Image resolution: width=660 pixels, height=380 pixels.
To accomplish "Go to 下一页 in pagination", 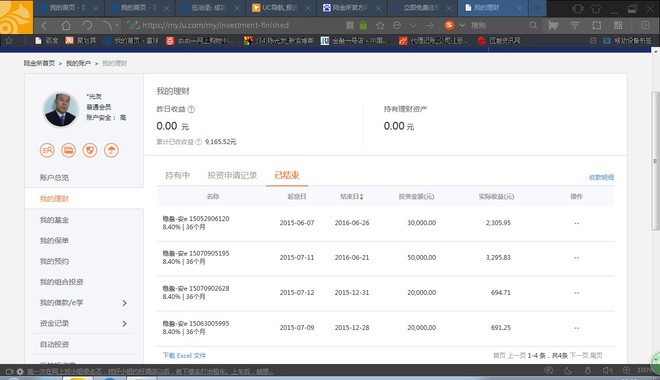I will pos(578,356).
